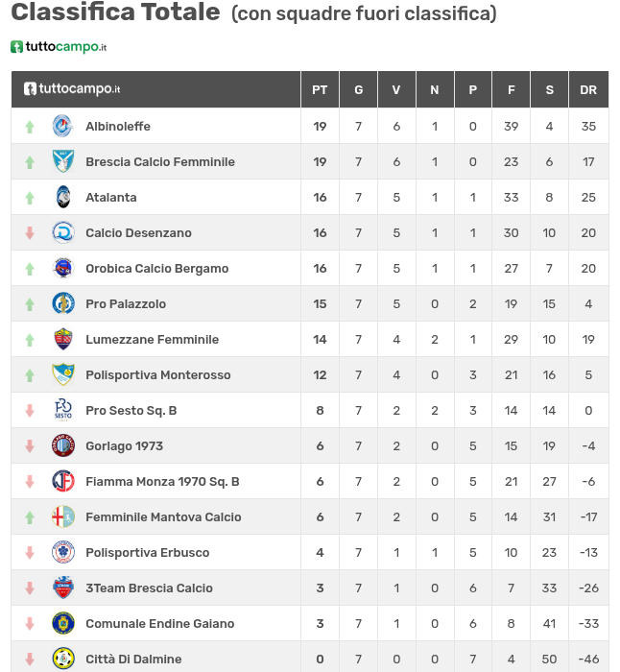Click the Pro Sesto Sq. B crest
620x672 pixels.
62,410
